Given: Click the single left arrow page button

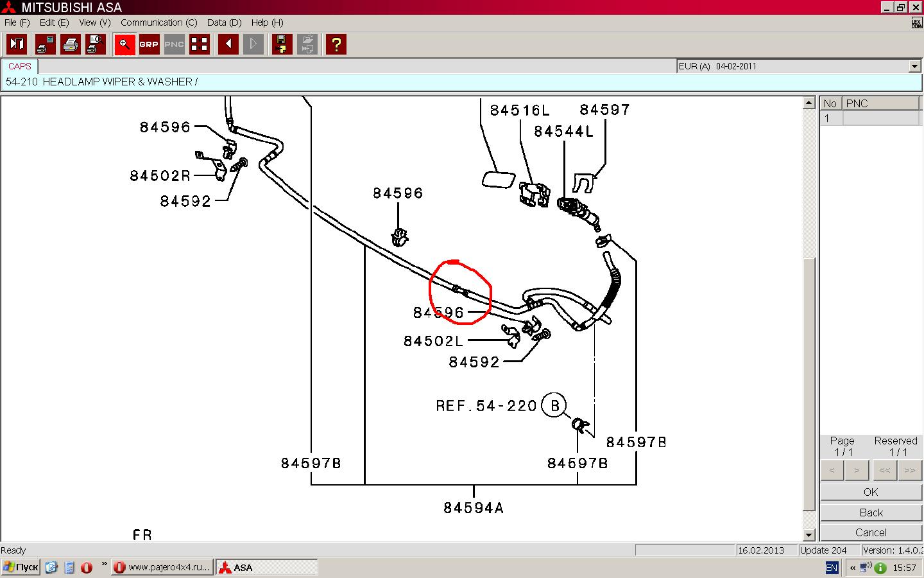Looking at the screenshot, I should (x=832, y=470).
